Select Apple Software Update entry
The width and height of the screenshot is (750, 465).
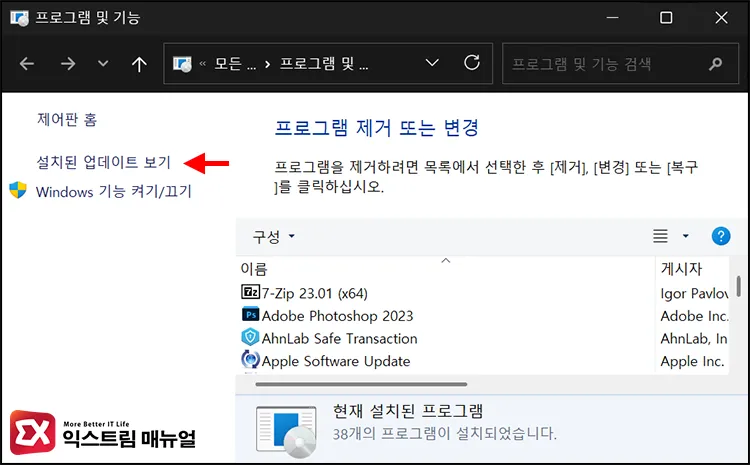336,361
